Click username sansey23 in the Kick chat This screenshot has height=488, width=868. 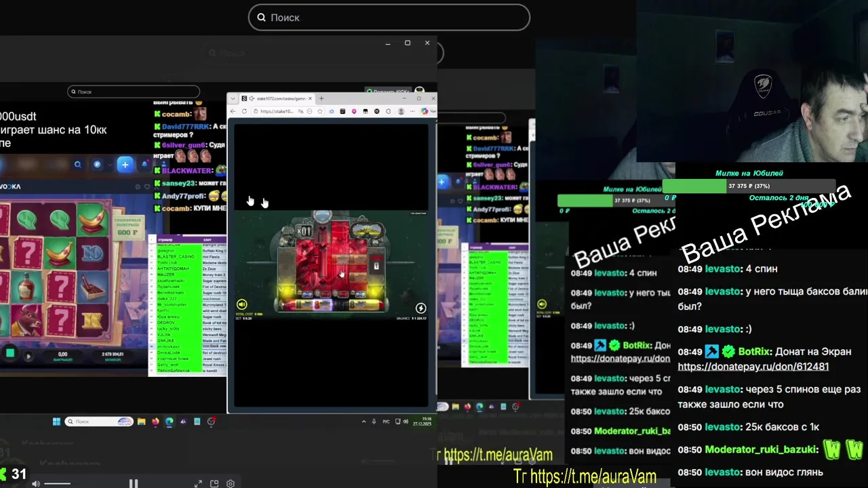tap(180, 183)
